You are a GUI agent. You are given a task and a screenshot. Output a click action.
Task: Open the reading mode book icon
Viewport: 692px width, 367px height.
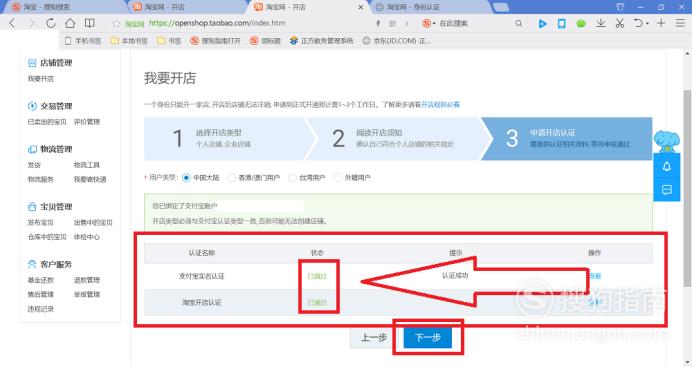pos(90,23)
